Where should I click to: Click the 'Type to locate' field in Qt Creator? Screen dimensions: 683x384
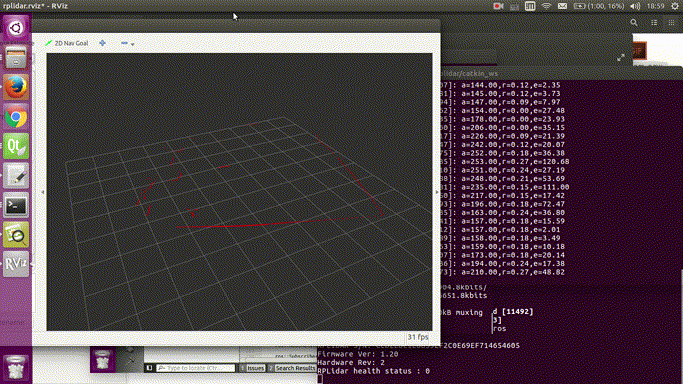(196, 368)
